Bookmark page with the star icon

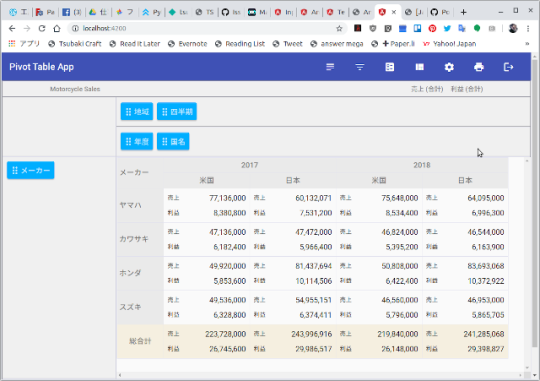tap(339, 29)
